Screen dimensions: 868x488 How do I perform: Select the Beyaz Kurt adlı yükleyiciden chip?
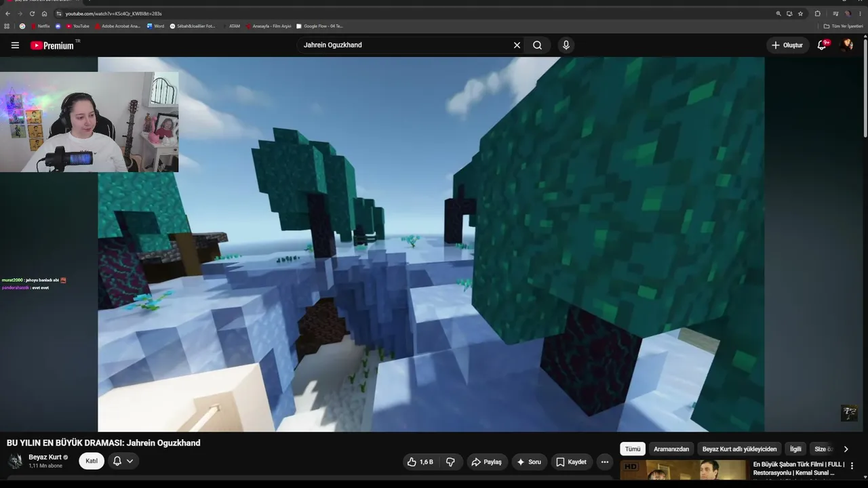[740, 449]
